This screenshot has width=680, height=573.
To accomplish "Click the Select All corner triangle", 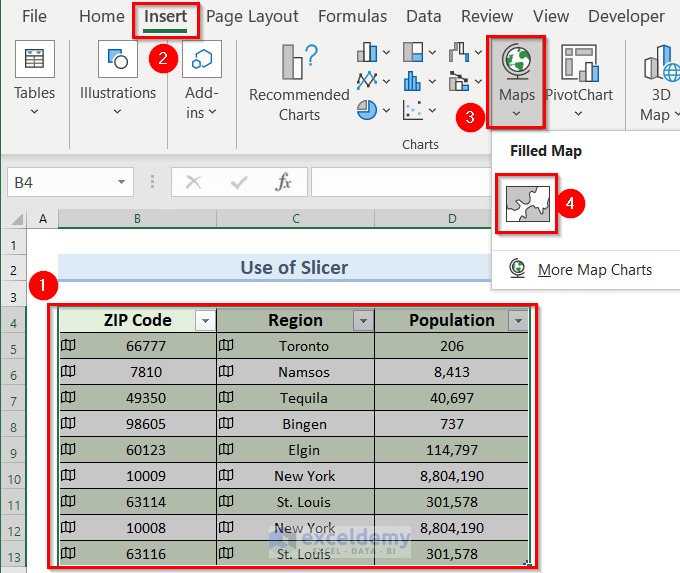I will coord(17,219).
